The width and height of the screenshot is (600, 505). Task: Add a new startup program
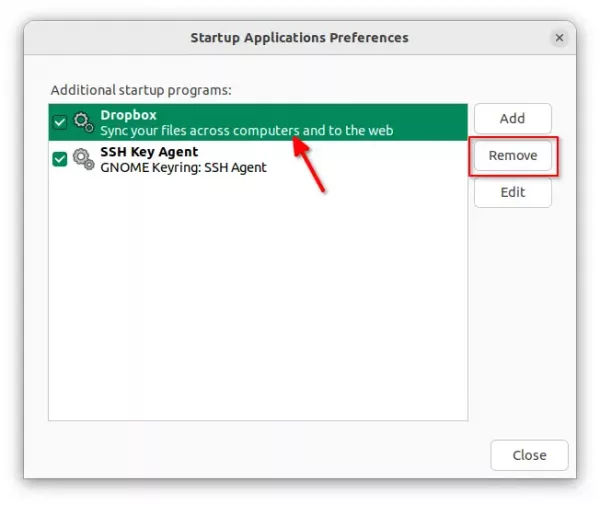coord(513,119)
